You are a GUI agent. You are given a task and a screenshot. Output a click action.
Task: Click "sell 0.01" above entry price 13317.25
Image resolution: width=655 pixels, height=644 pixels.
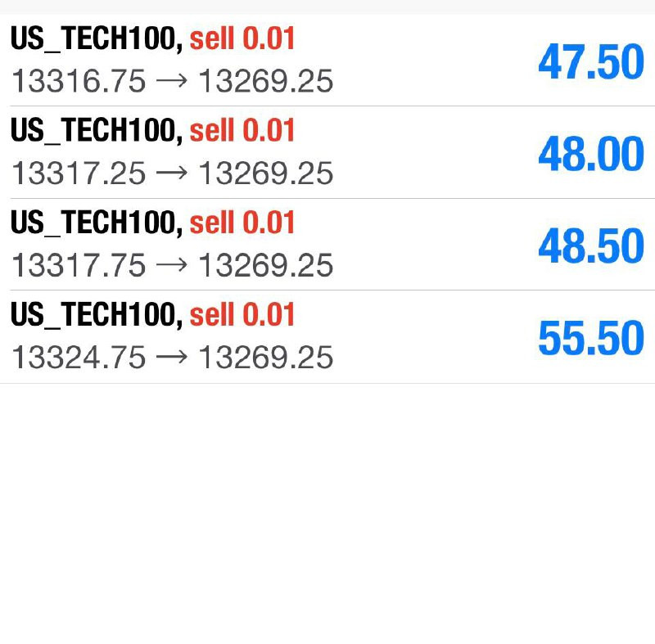242,131
